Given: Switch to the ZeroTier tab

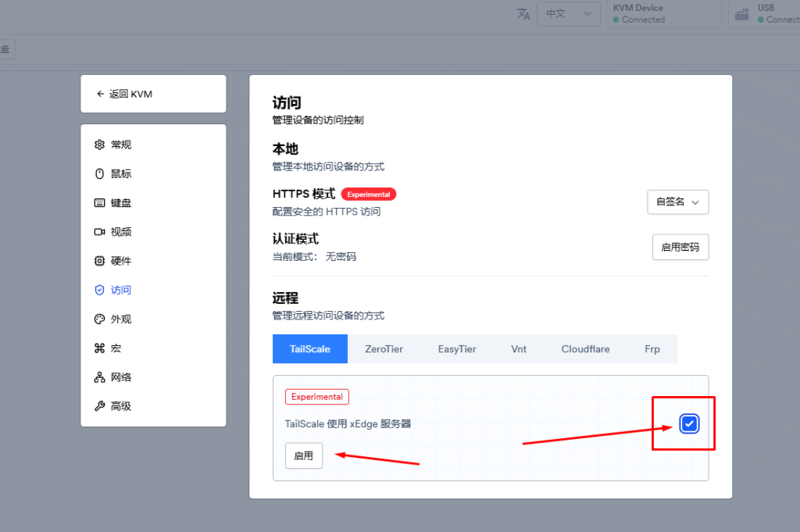Looking at the screenshot, I should pos(384,349).
